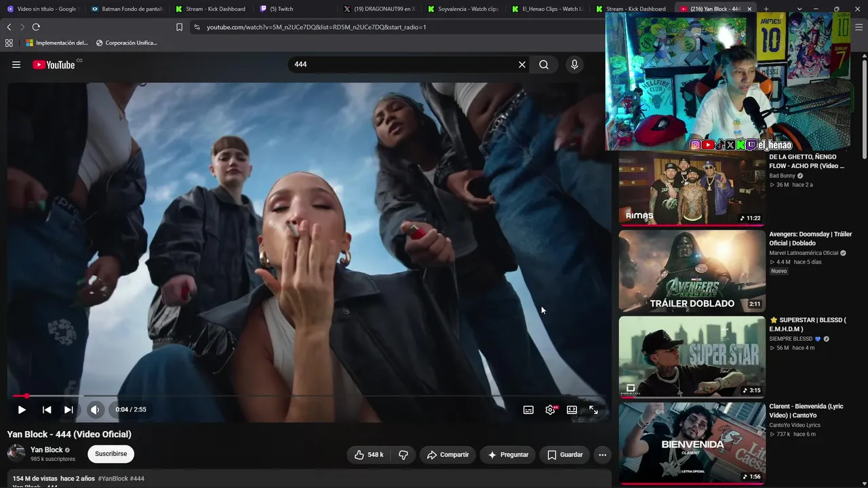The image size is (868, 488).
Task: Enter fullscreen mode on the player
Action: click(593, 409)
